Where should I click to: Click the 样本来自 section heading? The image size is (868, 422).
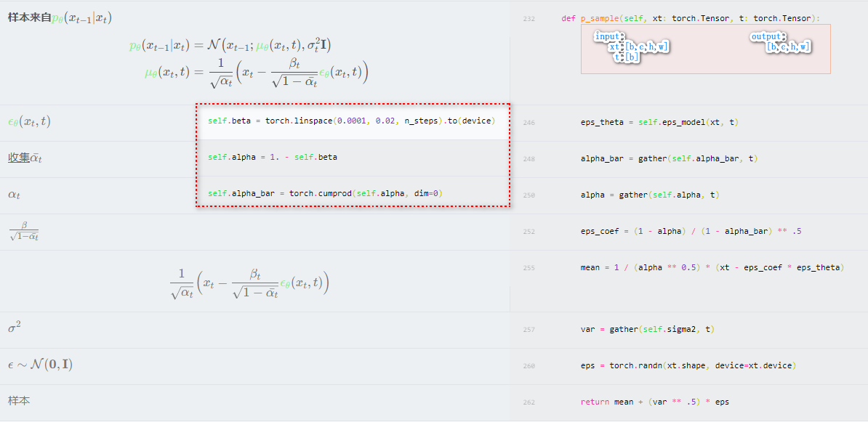point(29,17)
